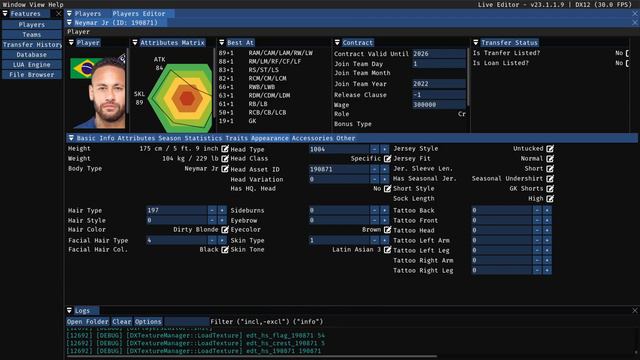Collapse the Players window triangle
The width and height of the screenshot is (640, 360).
tap(69, 13)
